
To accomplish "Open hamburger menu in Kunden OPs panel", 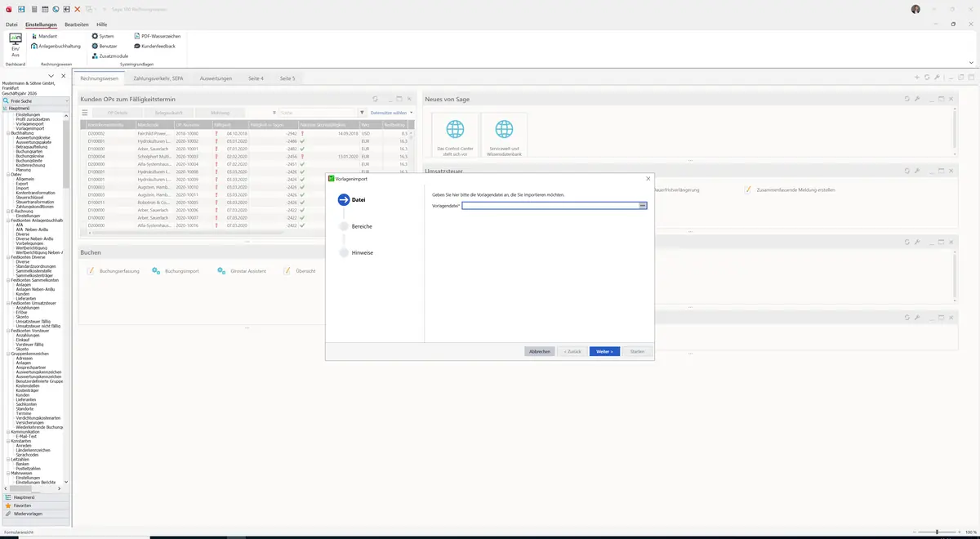I will click(84, 113).
